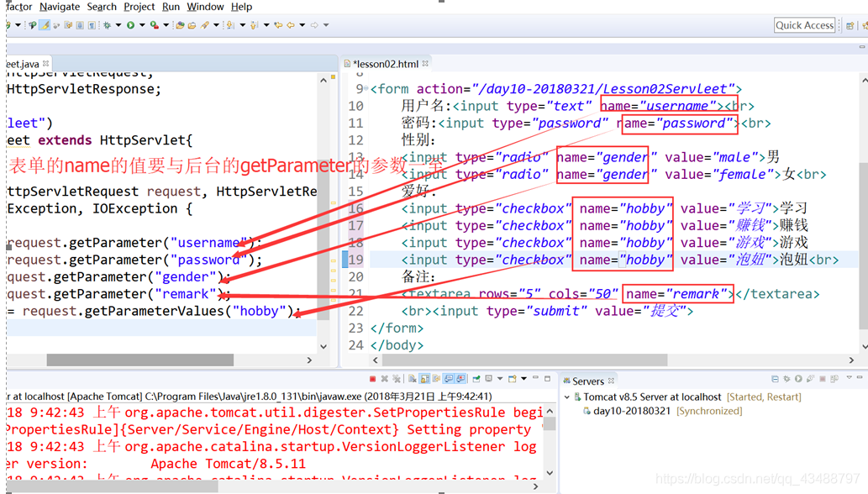Click Console vertical scrollbar down arrow

tap(550, 473)
